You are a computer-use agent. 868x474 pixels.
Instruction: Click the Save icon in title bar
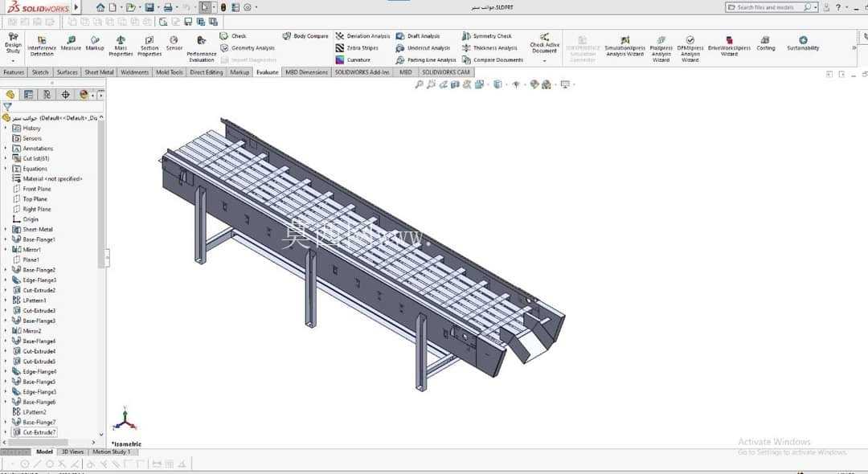coord(149,7)
